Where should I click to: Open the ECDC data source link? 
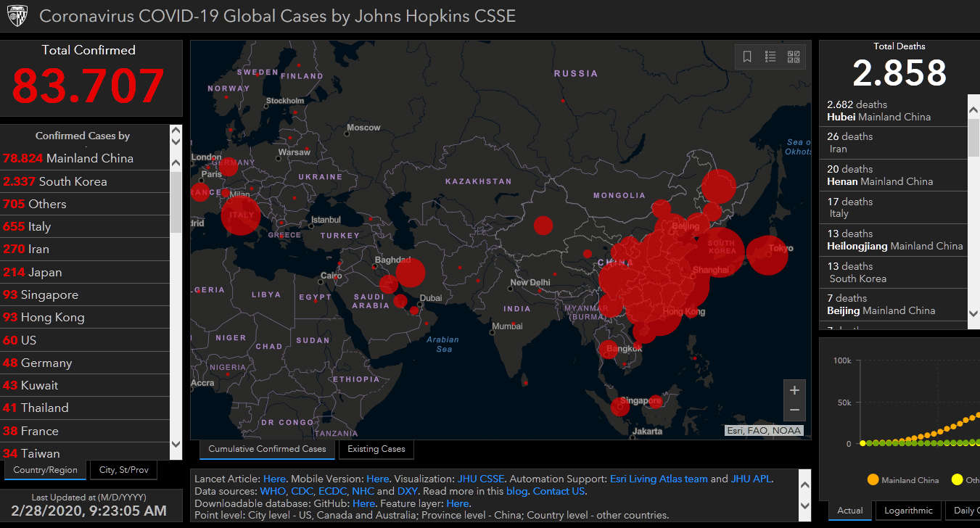(x=332, y=491)
